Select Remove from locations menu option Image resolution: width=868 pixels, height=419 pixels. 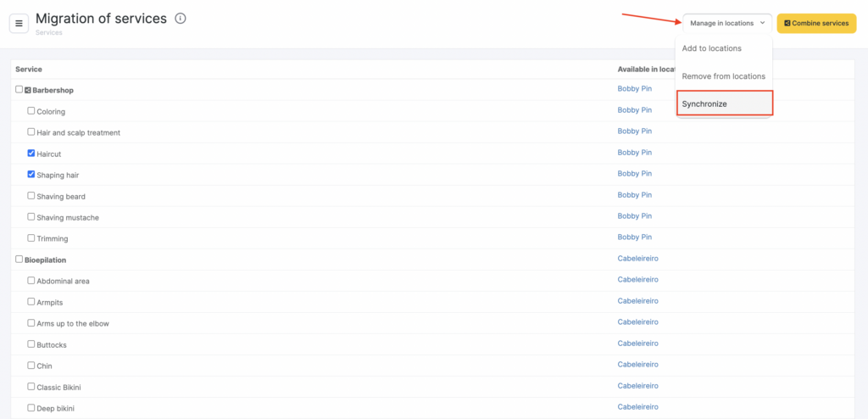click(723, 76)
